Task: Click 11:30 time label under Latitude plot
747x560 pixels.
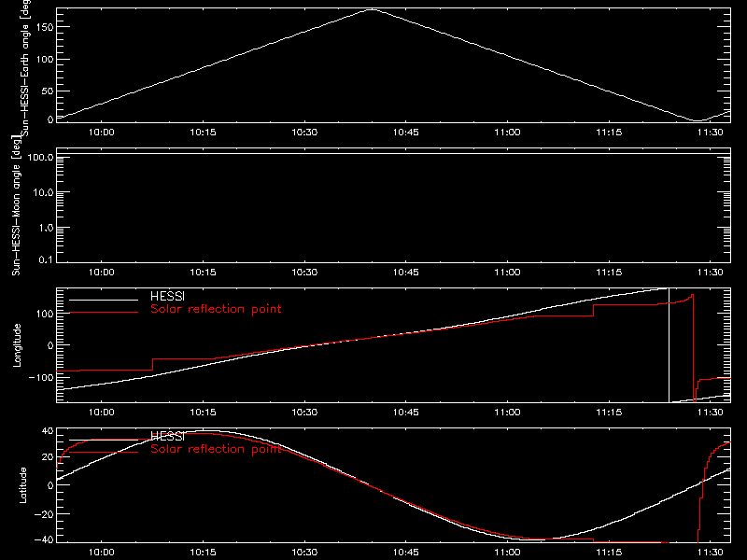Action: tap(711, 553)
